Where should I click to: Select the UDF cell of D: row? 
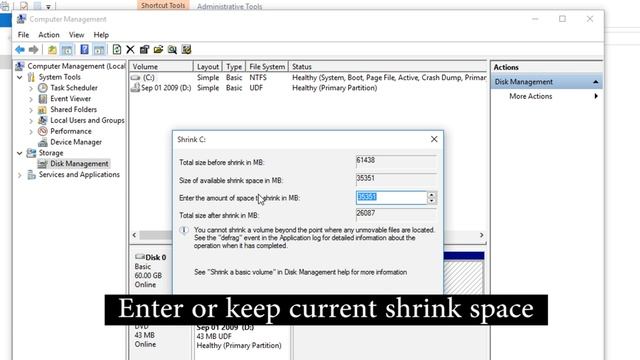(x=256, y=88)
